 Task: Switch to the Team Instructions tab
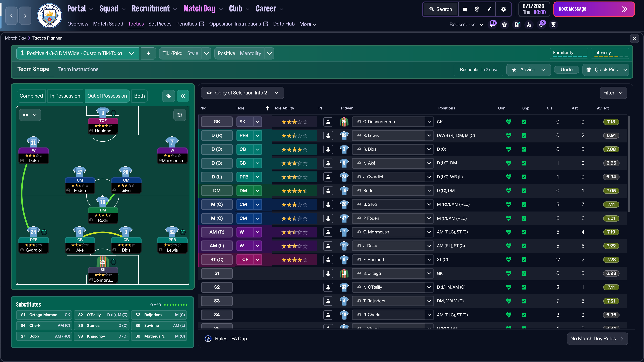pos(78,69)
